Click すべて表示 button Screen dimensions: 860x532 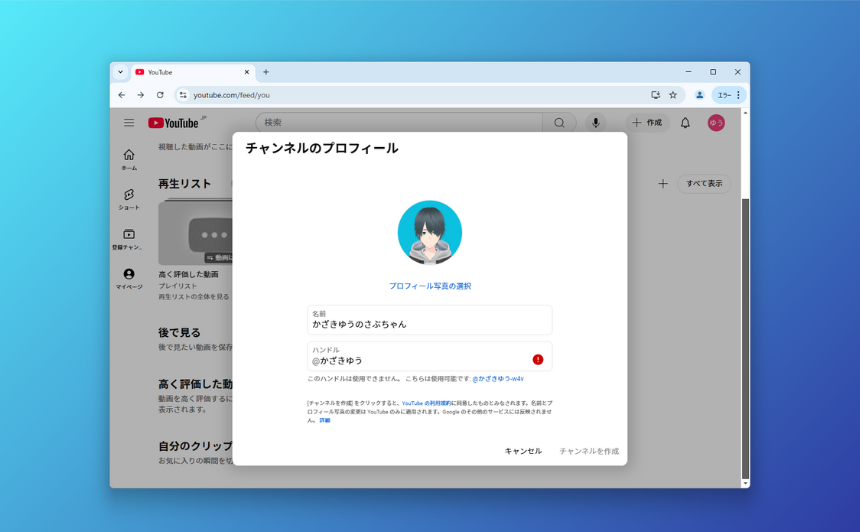tap(704, 184)
